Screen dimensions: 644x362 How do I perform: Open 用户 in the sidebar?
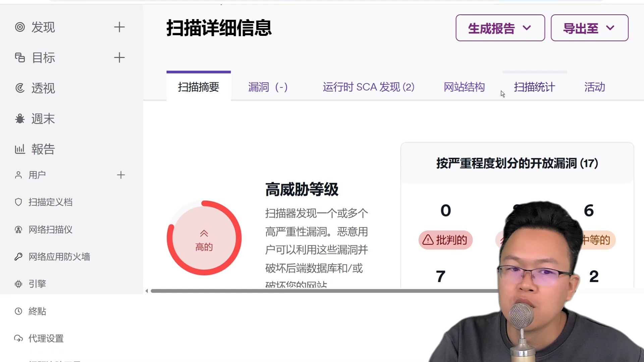[x=37, y=175]
